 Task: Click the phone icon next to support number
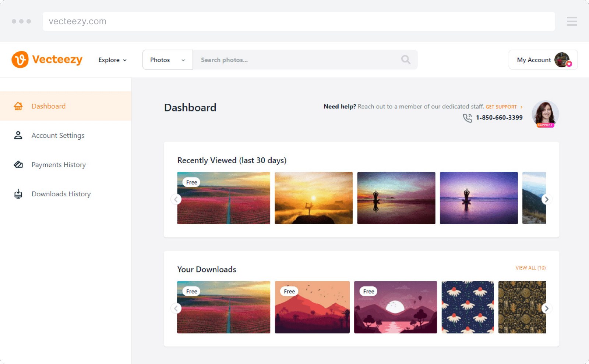(467, 118)
